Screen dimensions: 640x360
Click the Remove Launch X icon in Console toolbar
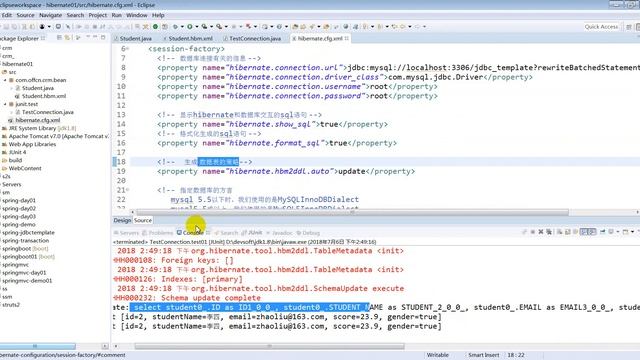click(541, 232)
